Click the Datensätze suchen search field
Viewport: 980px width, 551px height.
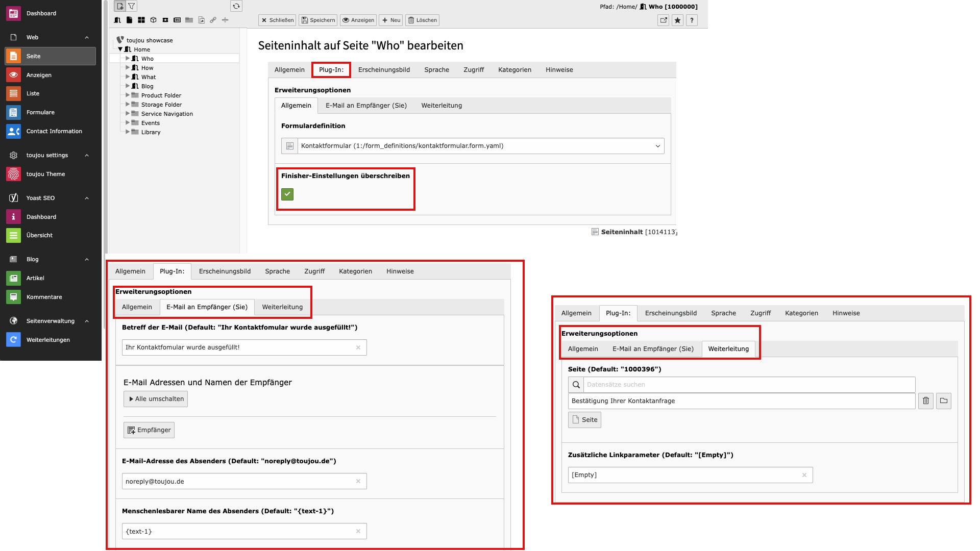coord(749,385)
